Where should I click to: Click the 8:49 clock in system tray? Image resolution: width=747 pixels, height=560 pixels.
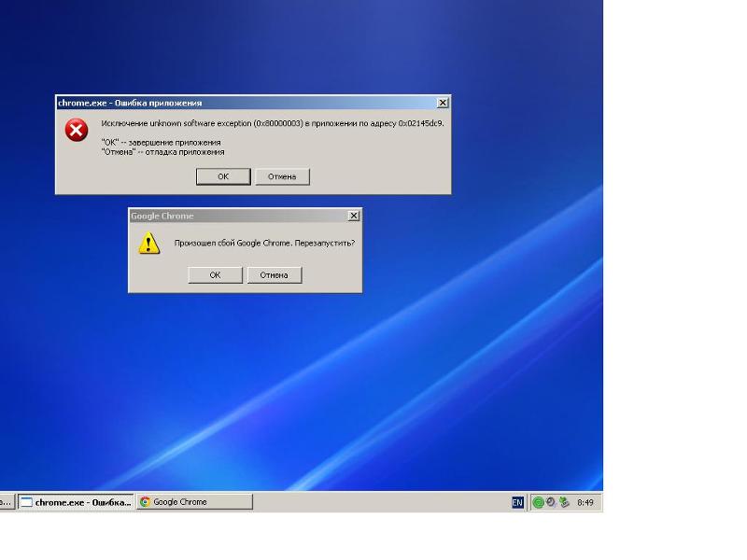(x=585, y=502)
